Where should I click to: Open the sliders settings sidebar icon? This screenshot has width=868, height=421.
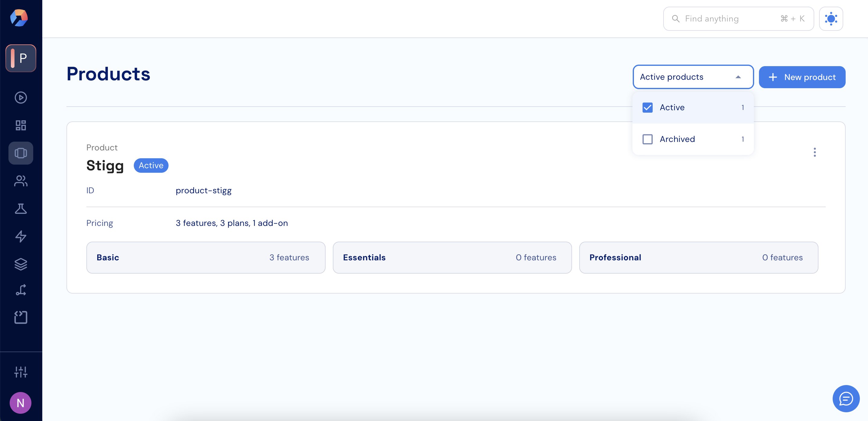click(21, 372)
